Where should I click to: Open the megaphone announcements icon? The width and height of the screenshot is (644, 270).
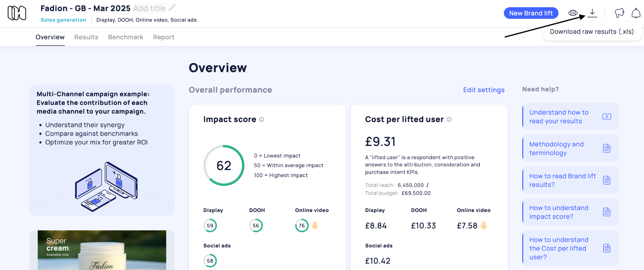point(619,13)
